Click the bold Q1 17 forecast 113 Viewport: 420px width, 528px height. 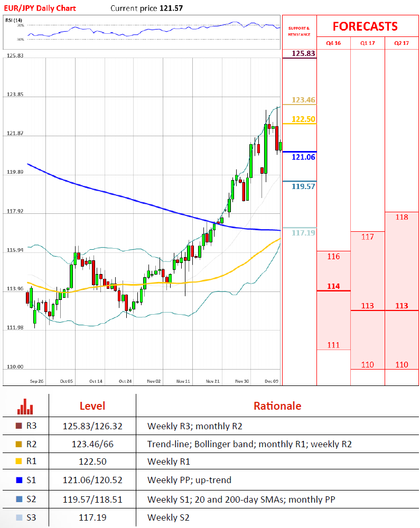[368, 306]
